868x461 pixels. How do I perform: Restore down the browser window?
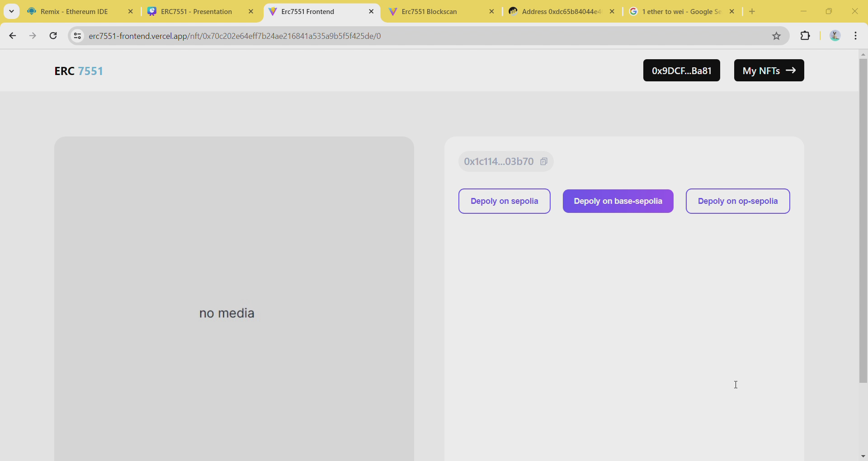(x=829, y=11)
